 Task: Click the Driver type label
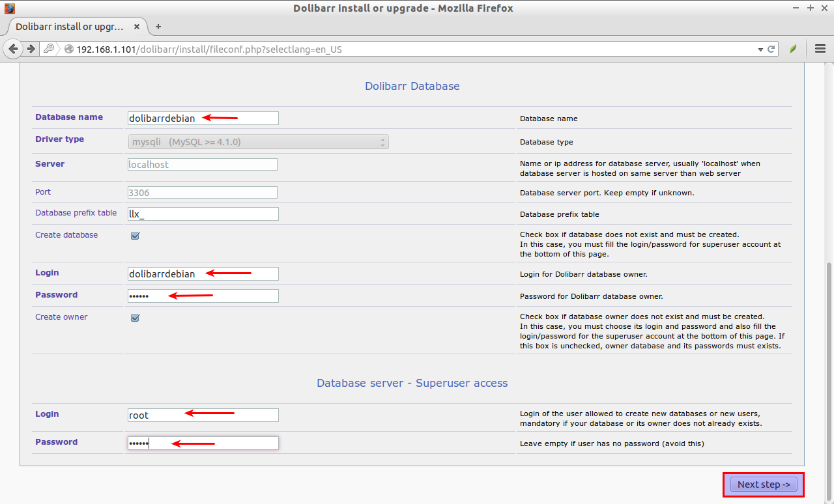click(59, 139)
